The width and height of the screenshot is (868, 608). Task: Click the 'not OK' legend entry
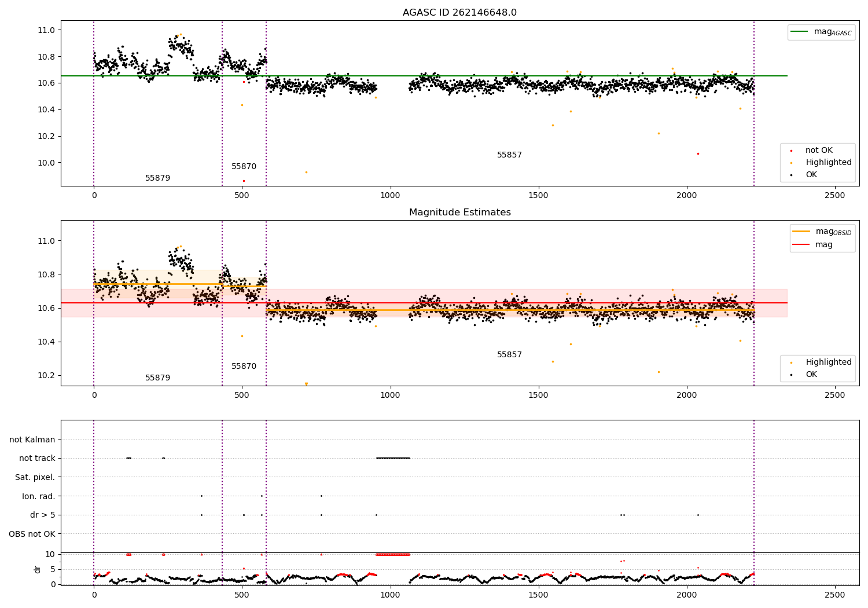click(818, 151)
